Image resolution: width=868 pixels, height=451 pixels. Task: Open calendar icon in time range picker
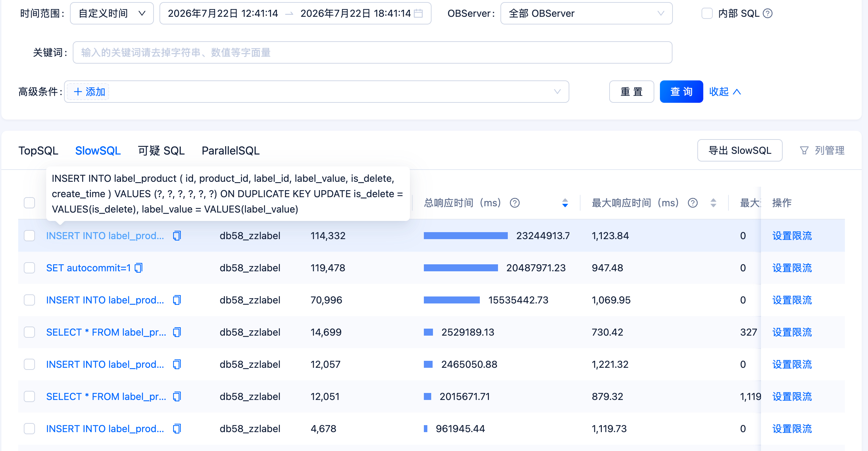coord(418,13)
